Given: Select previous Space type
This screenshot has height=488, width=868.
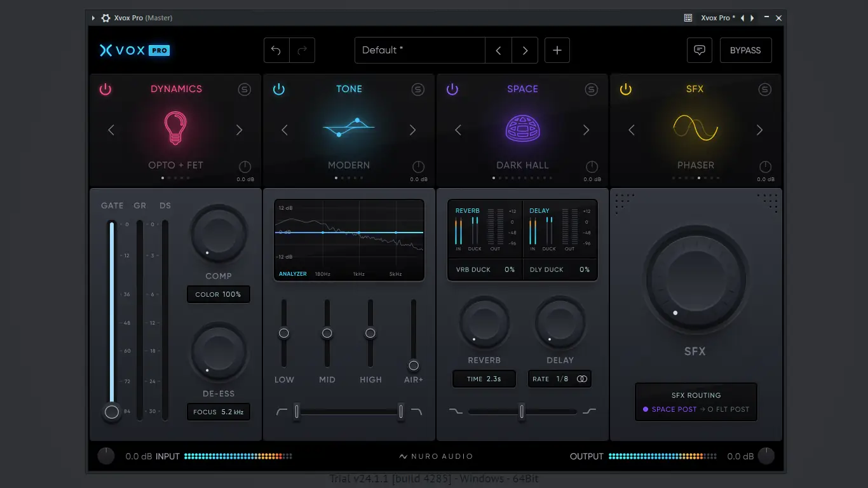Looking at the screenshot, I should coord(458,130).
